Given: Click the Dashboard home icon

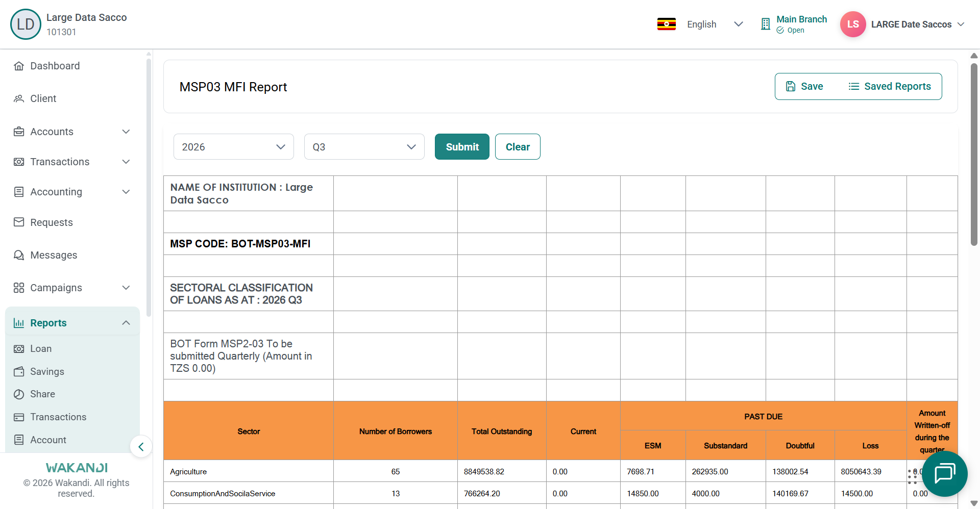Looking at the screenshot, I should pos(19,66).
